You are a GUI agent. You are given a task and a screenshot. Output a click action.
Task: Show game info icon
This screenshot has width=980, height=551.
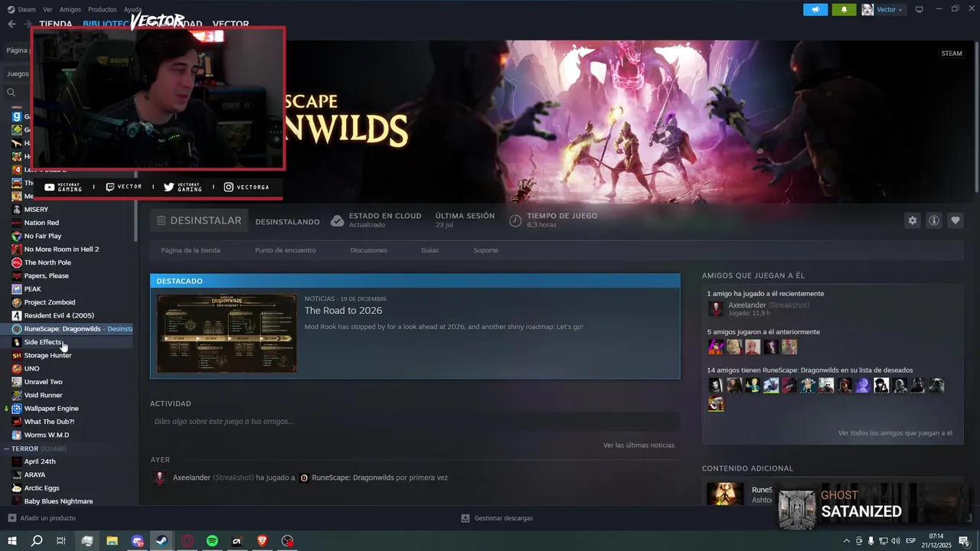(934, 220)
